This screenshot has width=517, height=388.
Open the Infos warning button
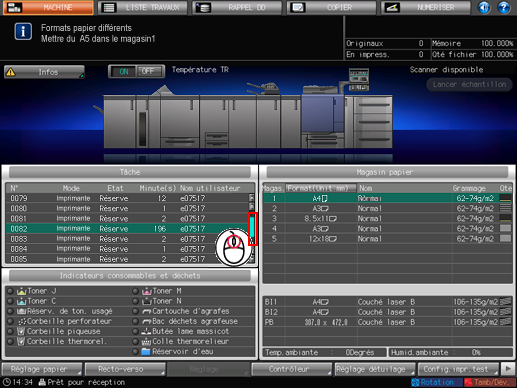point(44,72)
